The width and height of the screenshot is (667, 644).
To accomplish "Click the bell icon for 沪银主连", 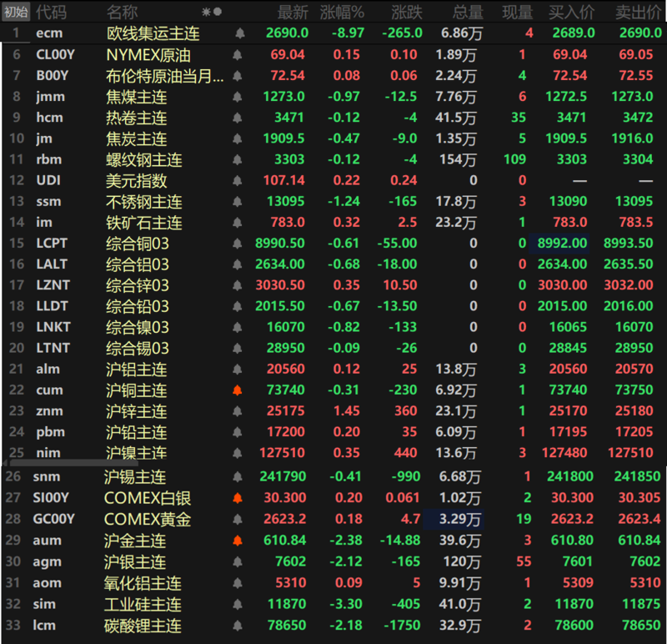I will pyautogui.click(x=238, y=562).
